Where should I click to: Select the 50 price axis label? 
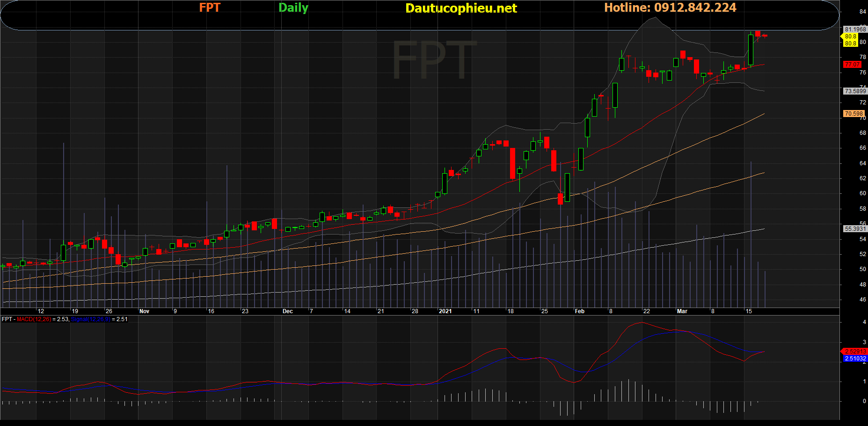point(863,269)
